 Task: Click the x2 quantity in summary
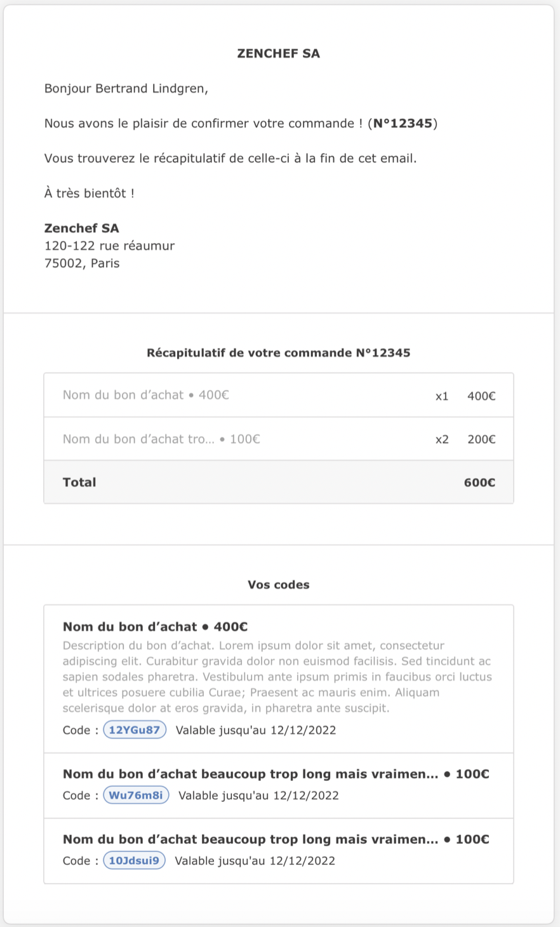click(442, 439)
